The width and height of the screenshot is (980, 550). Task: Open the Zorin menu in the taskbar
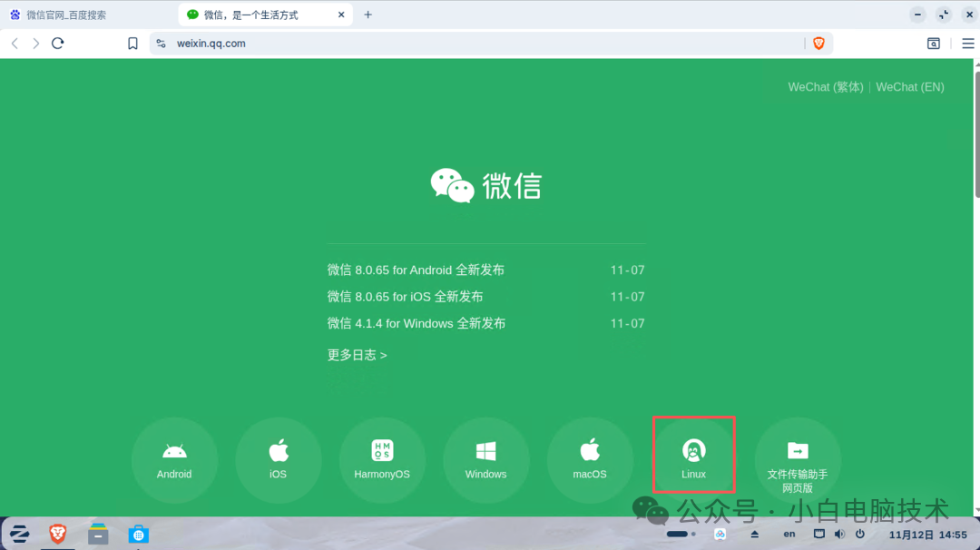coord(19,534)
